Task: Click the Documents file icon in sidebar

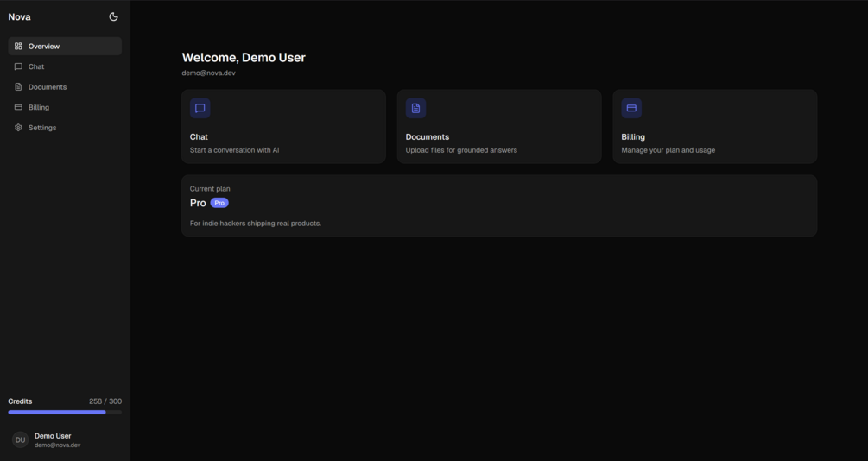Action: (18, 87)
